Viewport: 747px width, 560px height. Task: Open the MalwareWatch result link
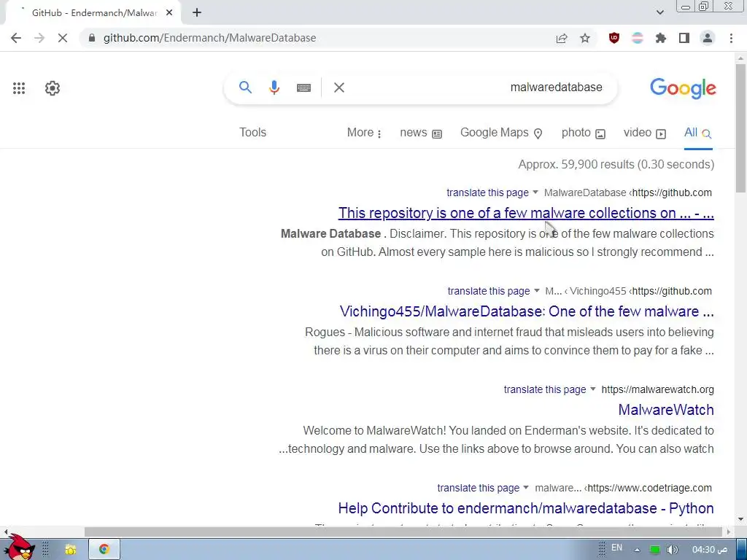click(x=666, y=410)
